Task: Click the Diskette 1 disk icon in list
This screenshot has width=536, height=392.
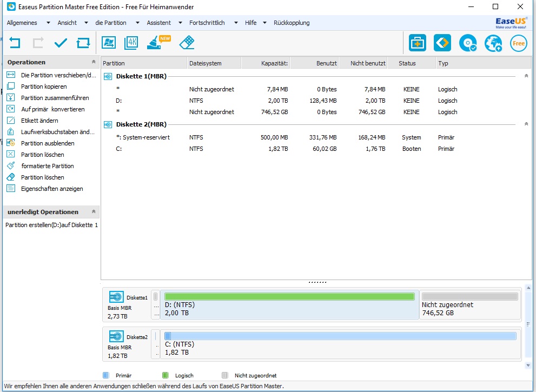Action: (108, 76)
